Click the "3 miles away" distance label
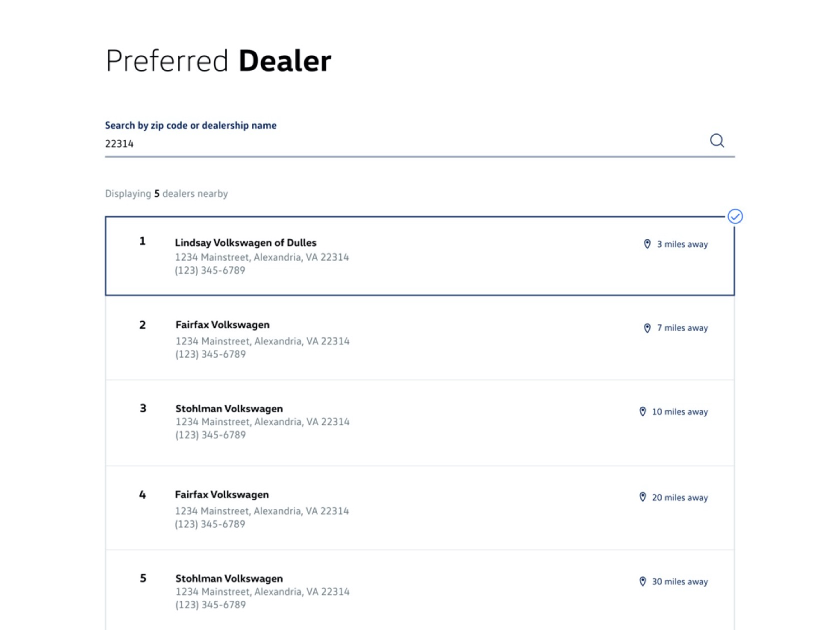The image size is (840, 630). pyautogui.click(x=682, y=244)
